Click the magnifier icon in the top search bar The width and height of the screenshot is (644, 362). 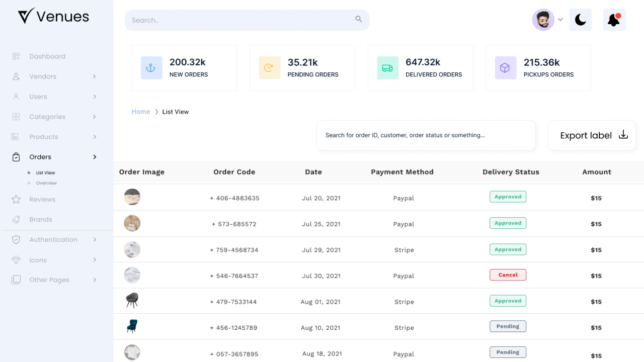(x=359, y=19)
